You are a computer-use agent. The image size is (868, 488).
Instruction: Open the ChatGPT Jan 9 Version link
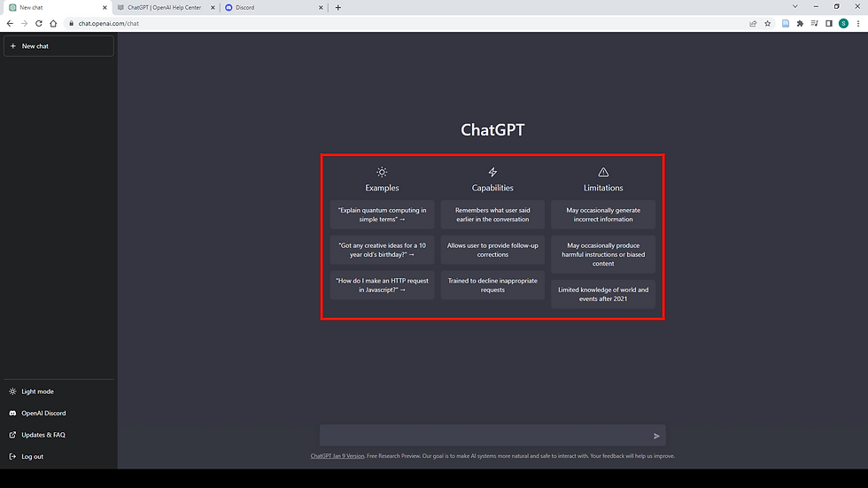click(337, 456)
